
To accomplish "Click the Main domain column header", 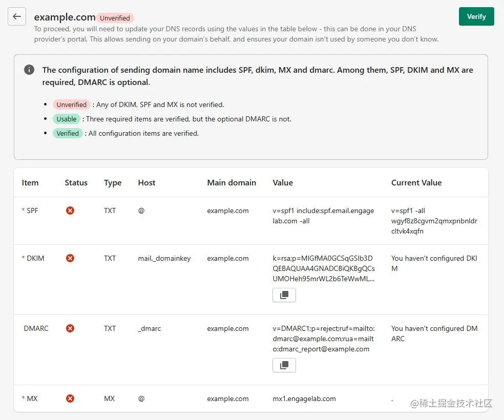I will tap(232, 183).
